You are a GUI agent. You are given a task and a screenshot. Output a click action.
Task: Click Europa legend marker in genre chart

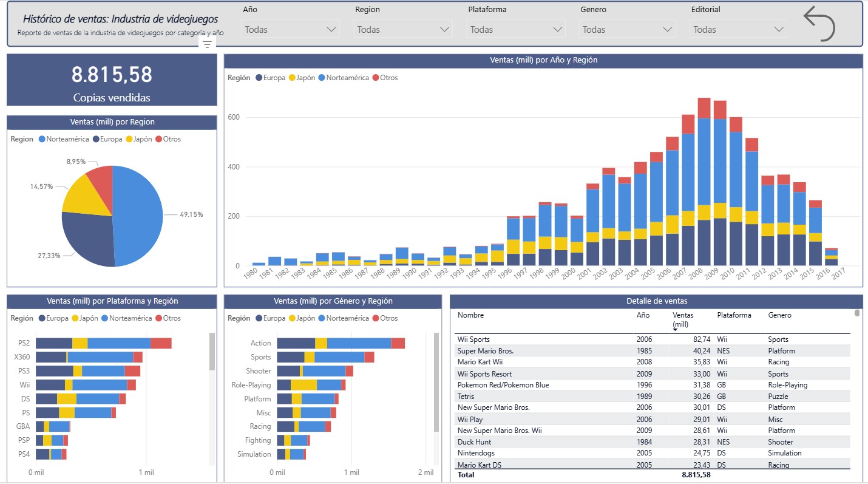[x=259, y=318]
